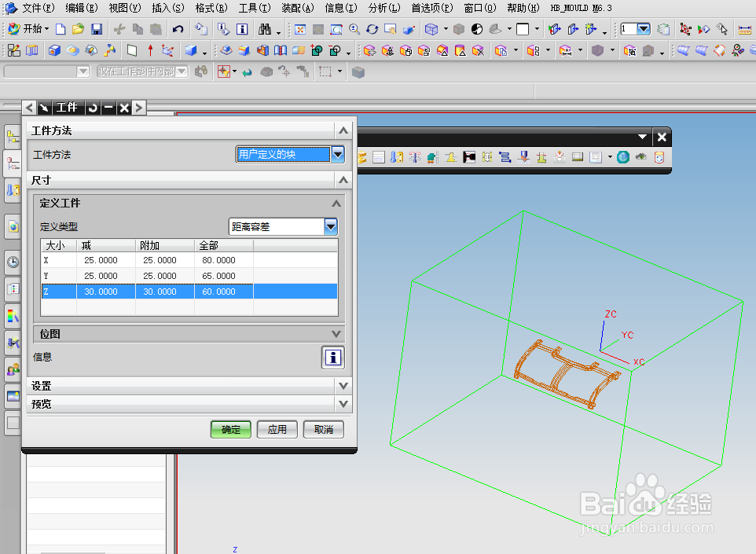The image size is (756, 554).
Task: Click the ejector pin icon in Mold Wizard bar
Action: [415, 157]
